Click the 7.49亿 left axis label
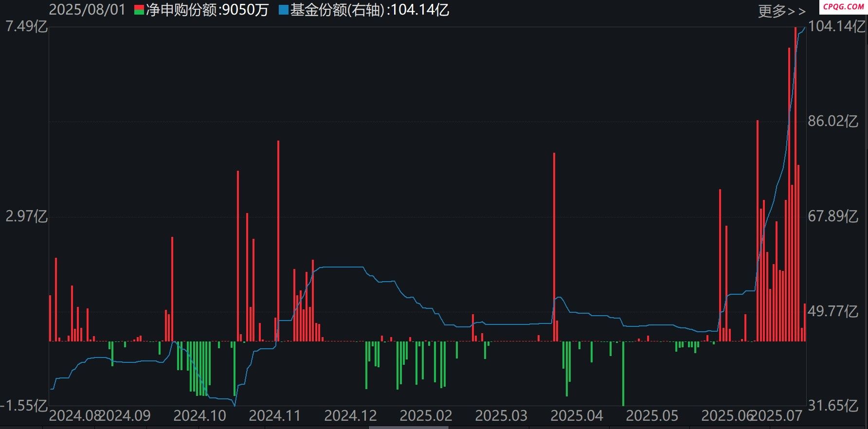Image resolution: width=868 pixels, height=429 pixels. [x=26, y=26]
